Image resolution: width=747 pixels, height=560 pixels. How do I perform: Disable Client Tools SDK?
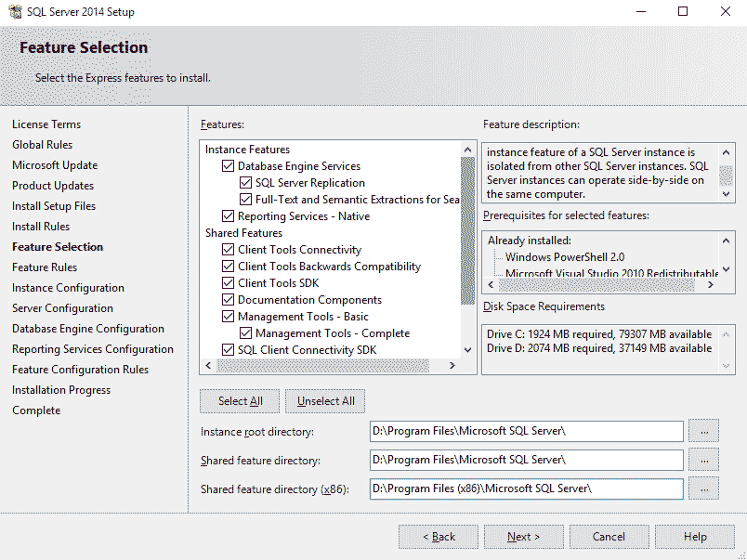228,282
